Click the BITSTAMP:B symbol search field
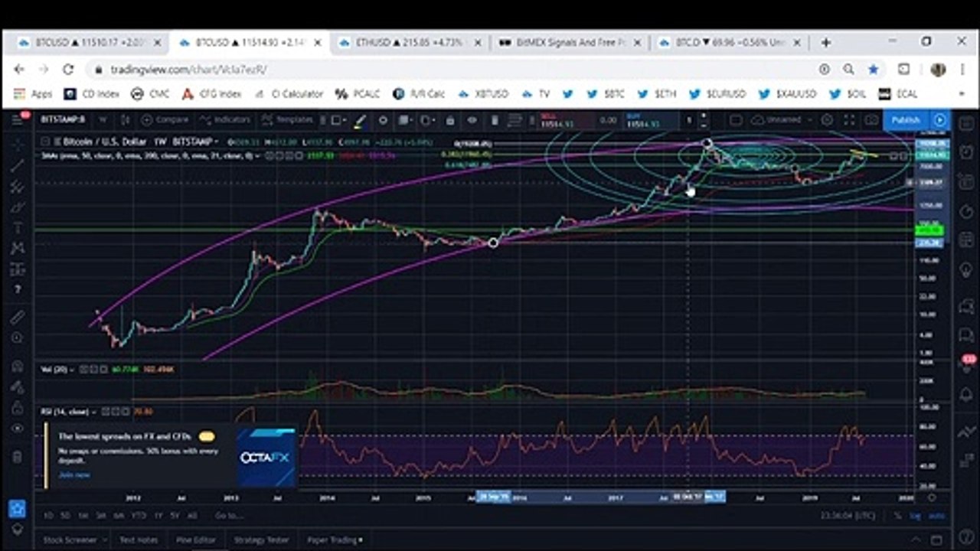This screenshot has width=980, height=551. [64, 120]
